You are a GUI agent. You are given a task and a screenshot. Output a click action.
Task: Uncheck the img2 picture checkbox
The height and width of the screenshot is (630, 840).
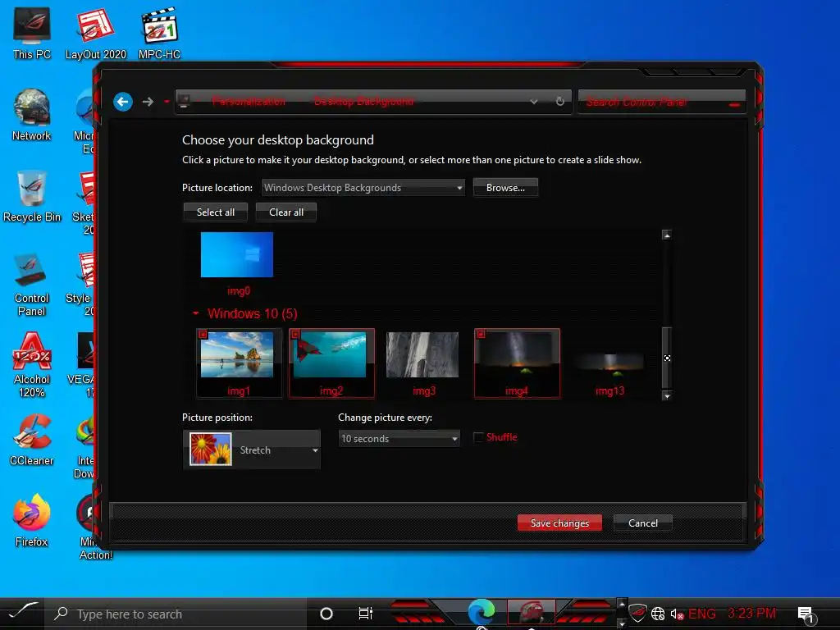[x=295, y=335]
